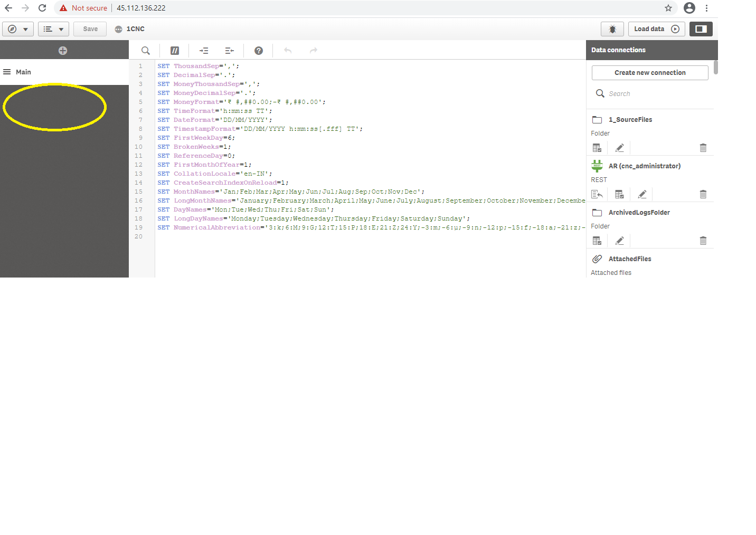Select data from the 1_SourceFiles connection
The image size is (756, 535).
point(597,148)
